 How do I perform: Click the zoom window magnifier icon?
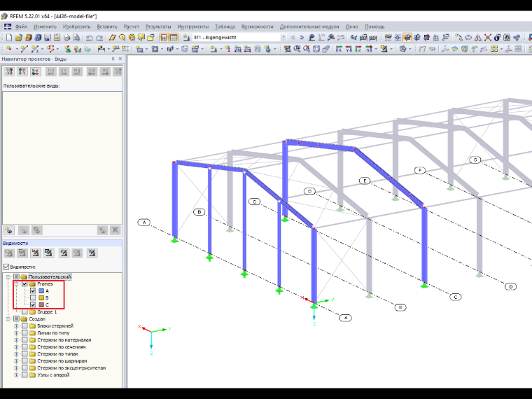[x=297, y=49]
